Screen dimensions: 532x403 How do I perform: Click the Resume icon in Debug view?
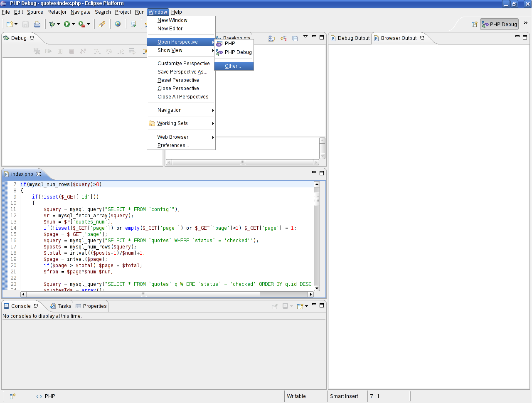pos(49,51)
